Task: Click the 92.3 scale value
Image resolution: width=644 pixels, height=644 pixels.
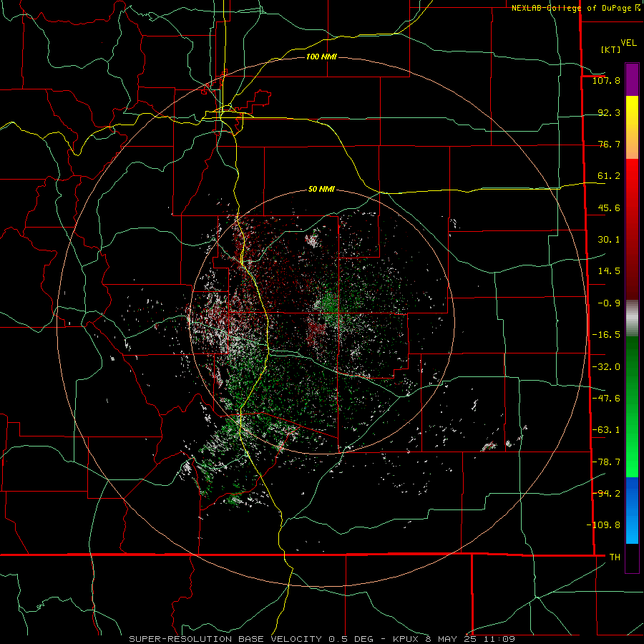Action: [x=609, y=112]
